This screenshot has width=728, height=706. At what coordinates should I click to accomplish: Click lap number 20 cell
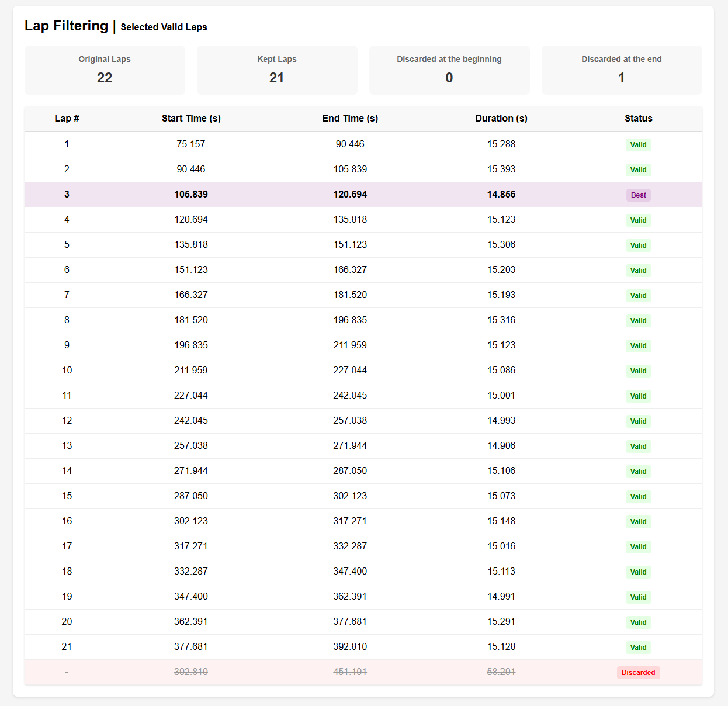(x=67, y=622)
